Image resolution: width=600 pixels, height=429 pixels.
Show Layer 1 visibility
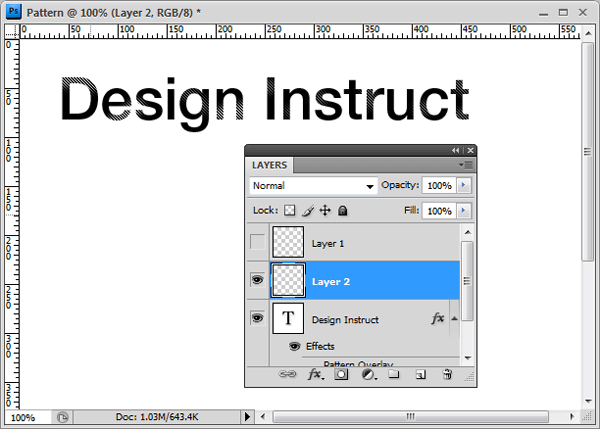click(257, 242)
